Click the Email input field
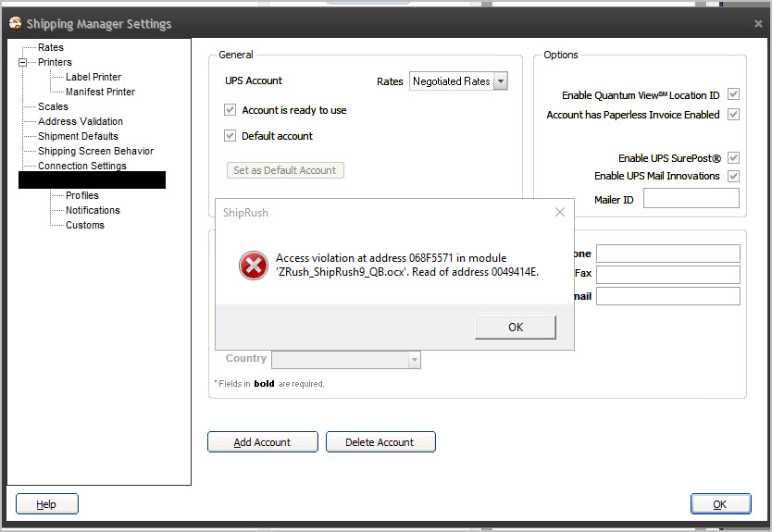Screen dimensions: 772x532 click(668, 296)
